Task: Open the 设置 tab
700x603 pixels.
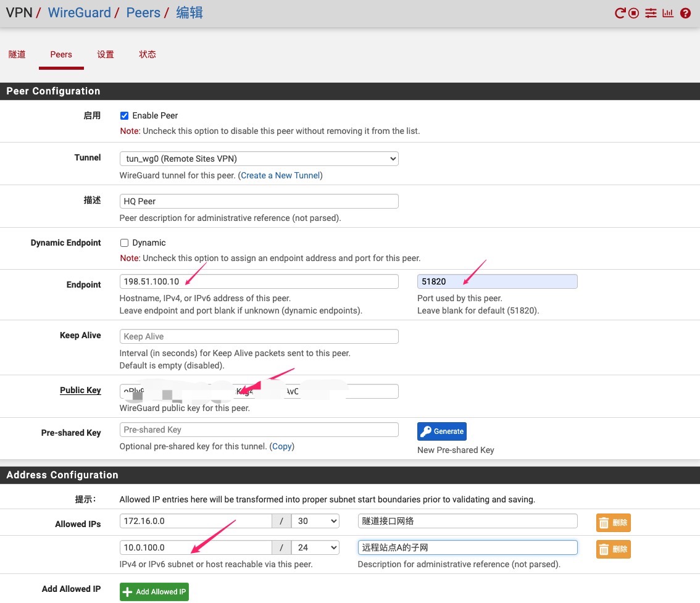Action: 106,54
